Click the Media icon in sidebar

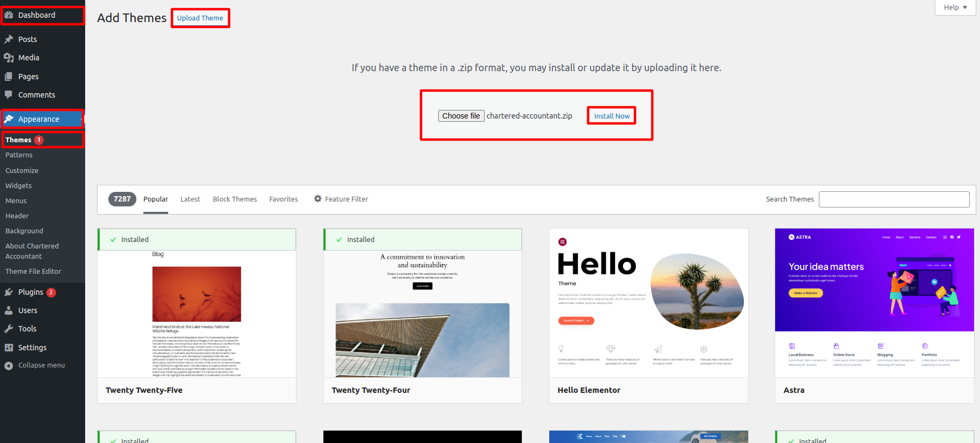tap(9, 58)
